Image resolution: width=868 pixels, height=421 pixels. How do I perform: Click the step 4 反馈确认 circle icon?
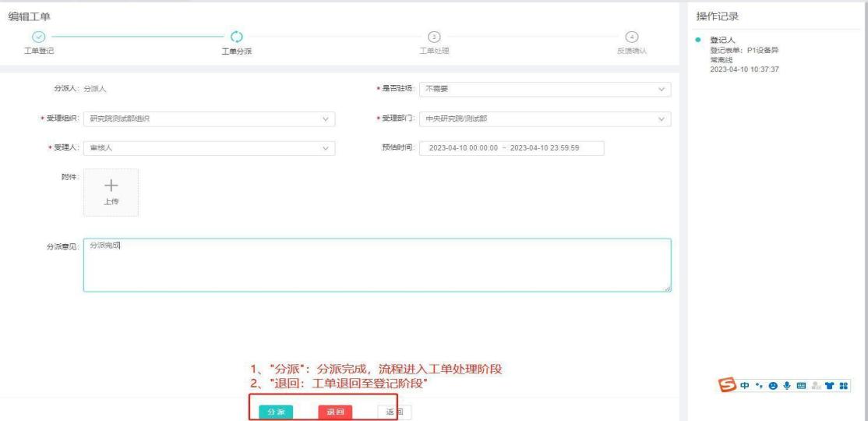[x=632, y=37]
